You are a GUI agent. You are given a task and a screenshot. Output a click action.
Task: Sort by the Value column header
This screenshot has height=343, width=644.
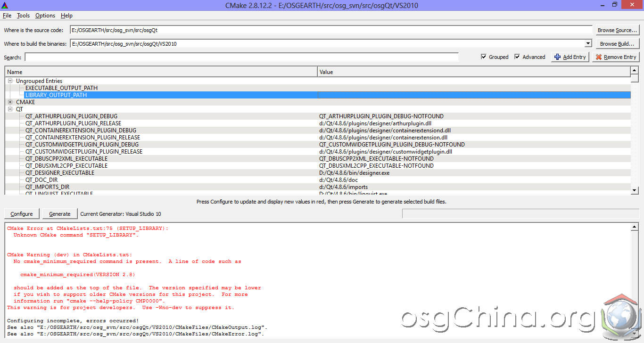pos(474,72)
